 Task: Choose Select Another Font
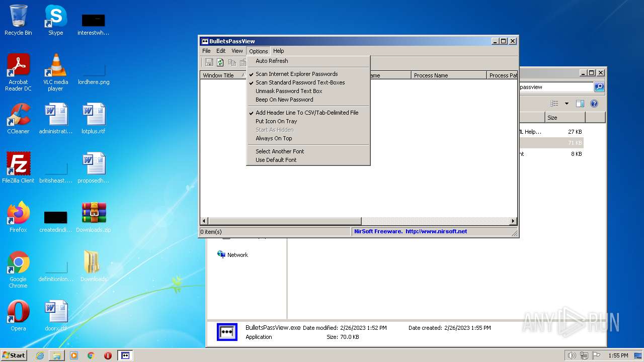point(280,151)
